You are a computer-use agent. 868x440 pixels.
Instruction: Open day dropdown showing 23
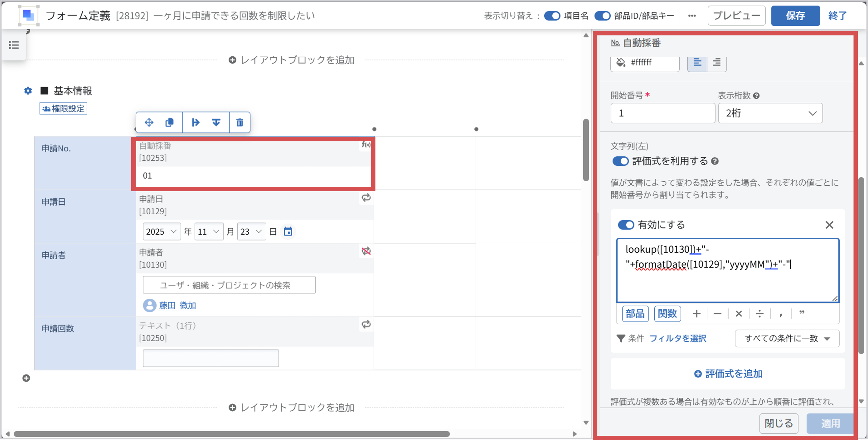[x=252, y=231]
